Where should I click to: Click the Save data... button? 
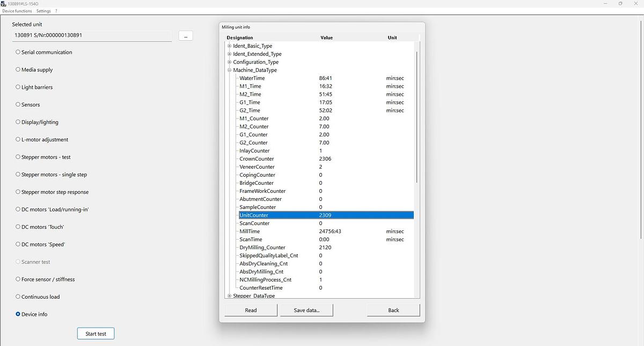306,310
